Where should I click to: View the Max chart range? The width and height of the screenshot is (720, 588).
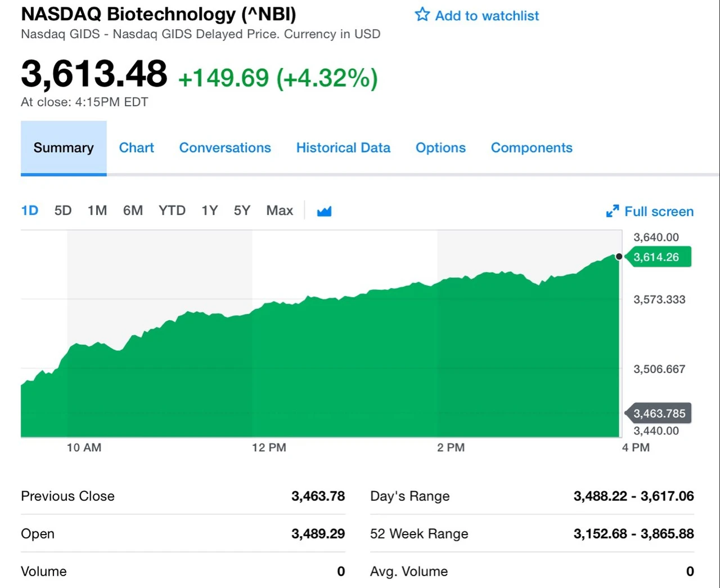click(x=279, y=210)
